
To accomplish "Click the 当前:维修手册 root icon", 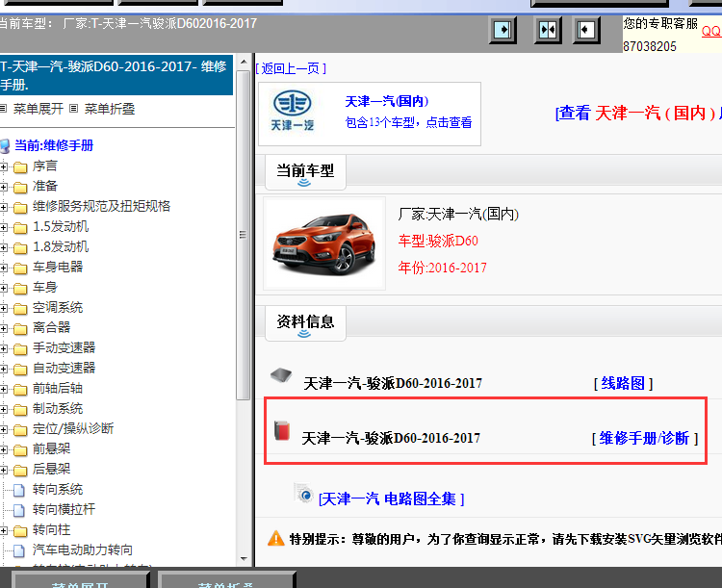I will 5,146.
